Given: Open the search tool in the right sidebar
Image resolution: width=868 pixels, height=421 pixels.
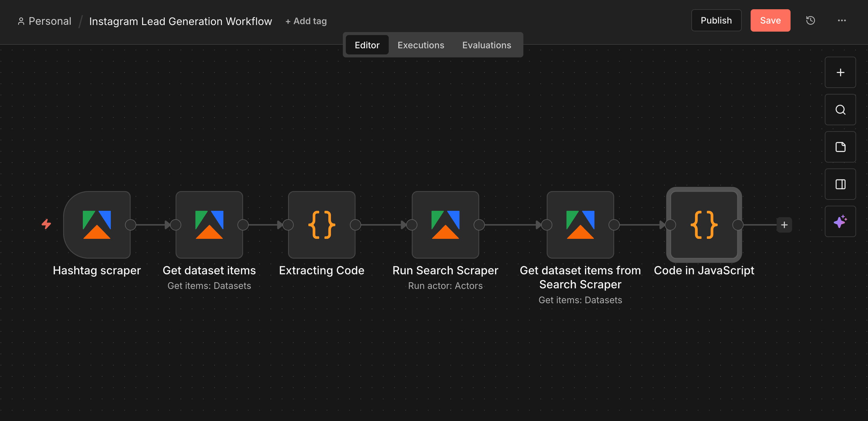Looking at the screenshot, I should (x=840, y=110).
